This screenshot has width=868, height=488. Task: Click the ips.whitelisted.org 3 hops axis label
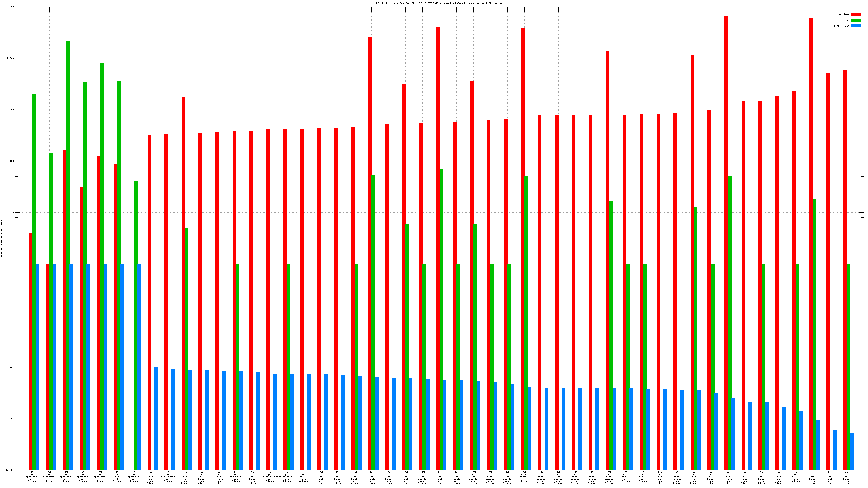168,477
